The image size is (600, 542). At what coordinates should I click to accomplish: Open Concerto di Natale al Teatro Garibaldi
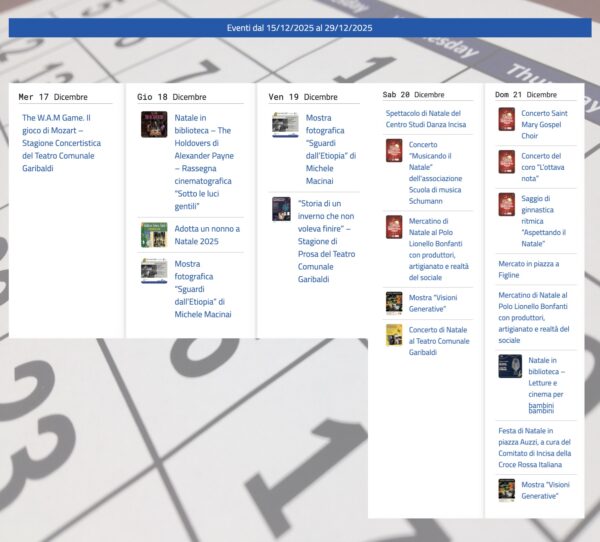[x=439, y=341]
